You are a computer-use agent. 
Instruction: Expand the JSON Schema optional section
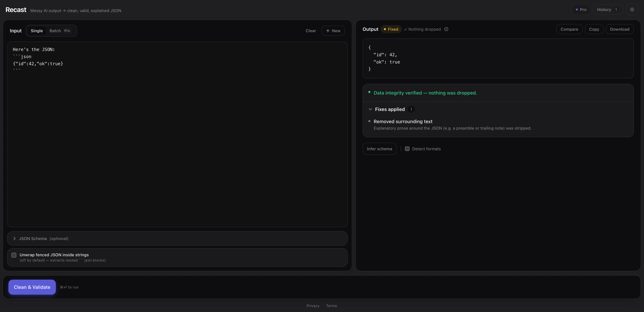(x=177, y=239)
